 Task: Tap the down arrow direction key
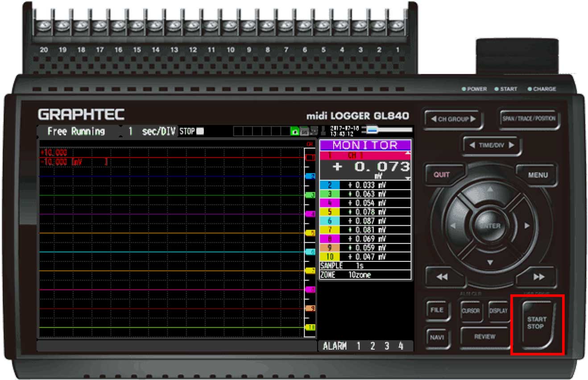[x=490, y=262]
